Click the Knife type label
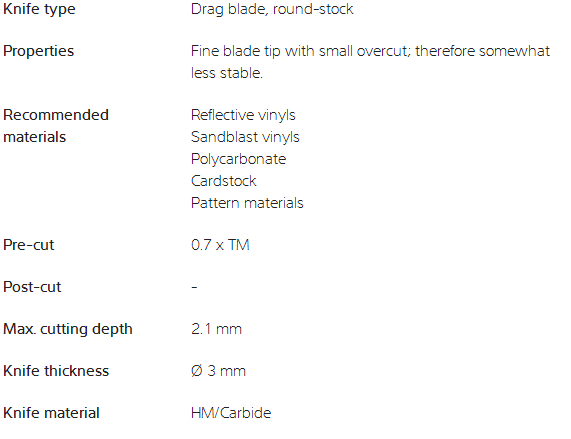This screenshot has height=439, width=571. coord(39,9)
